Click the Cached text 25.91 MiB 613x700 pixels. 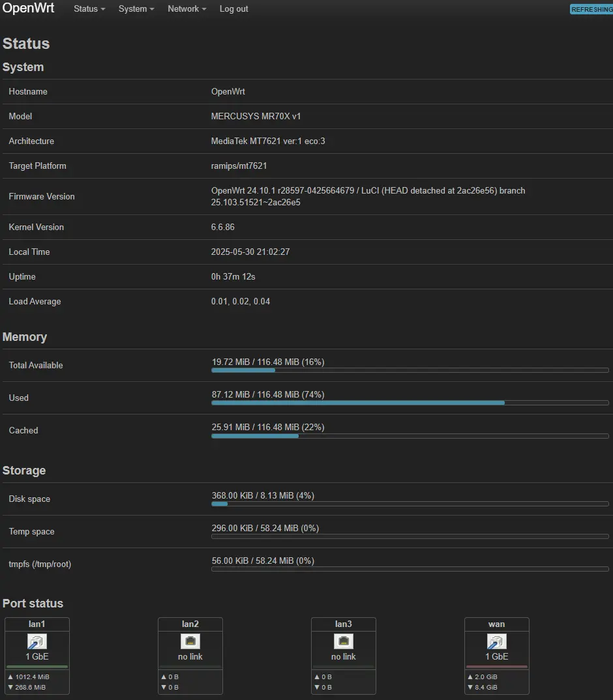click(231, 427)
